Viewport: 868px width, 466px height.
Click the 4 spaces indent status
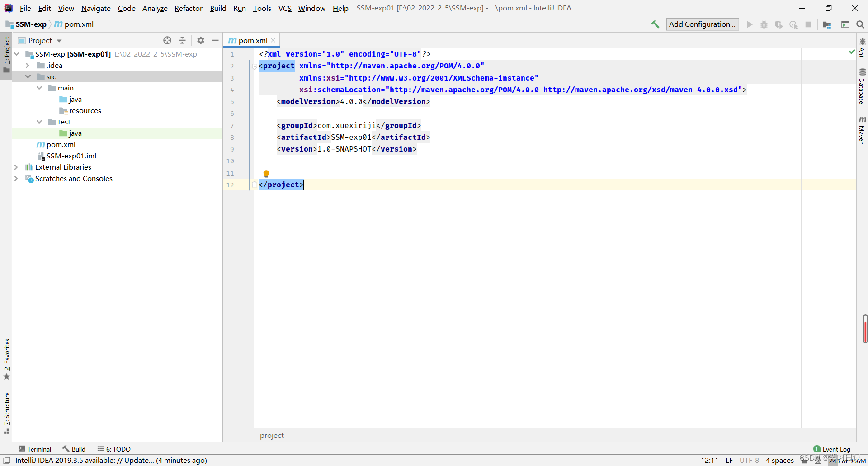click(x=779, y=460)
